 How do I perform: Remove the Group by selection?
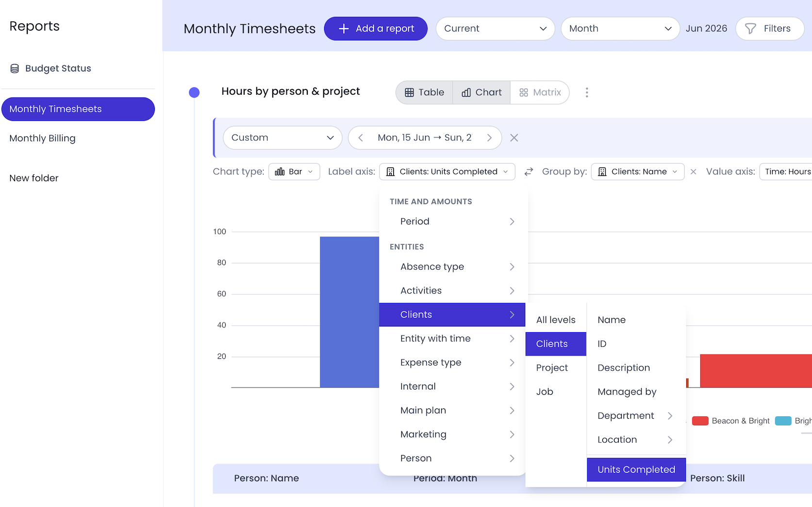click(x=693, y=171)
